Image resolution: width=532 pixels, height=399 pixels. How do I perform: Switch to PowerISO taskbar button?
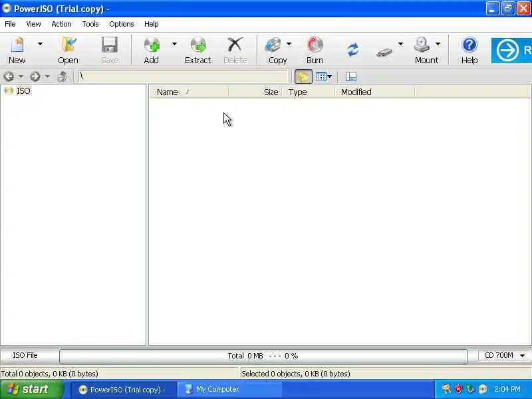pos(124,390)
